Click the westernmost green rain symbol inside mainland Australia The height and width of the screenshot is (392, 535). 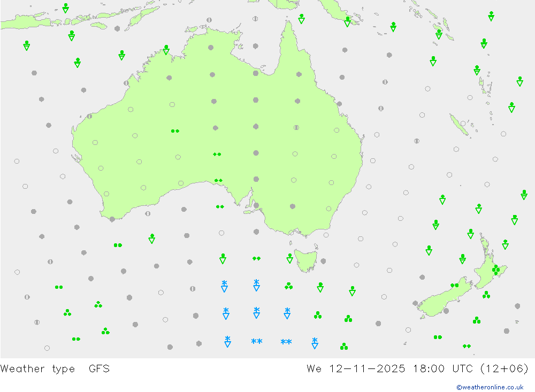tap(175, 131)
